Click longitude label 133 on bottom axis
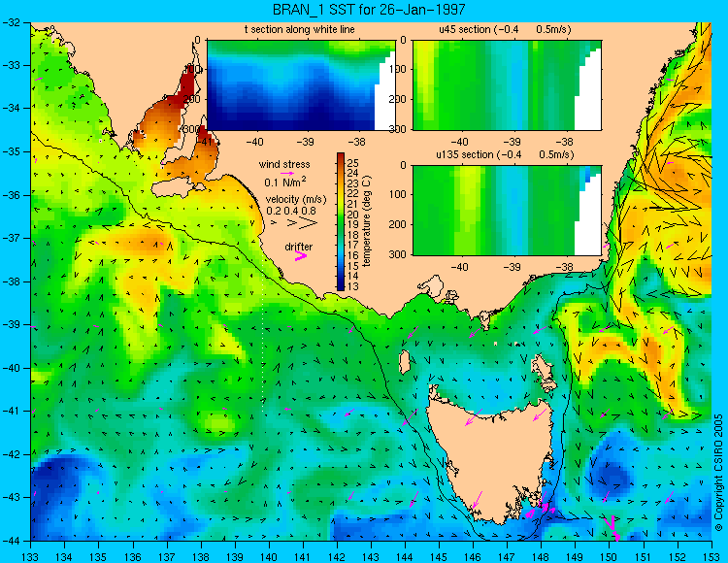The image size is (728, 563). click(x=30, y=557)
